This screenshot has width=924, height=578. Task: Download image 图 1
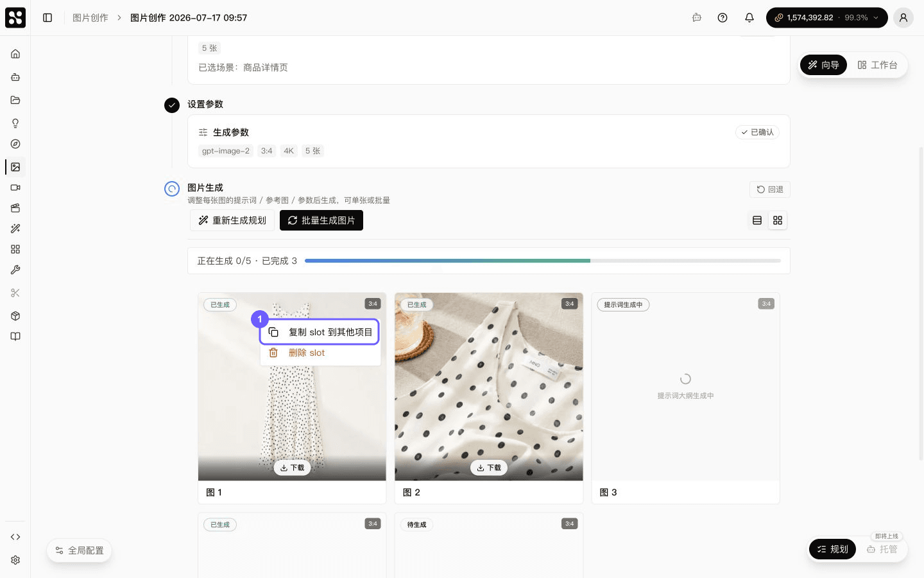[x=292, y=468]
